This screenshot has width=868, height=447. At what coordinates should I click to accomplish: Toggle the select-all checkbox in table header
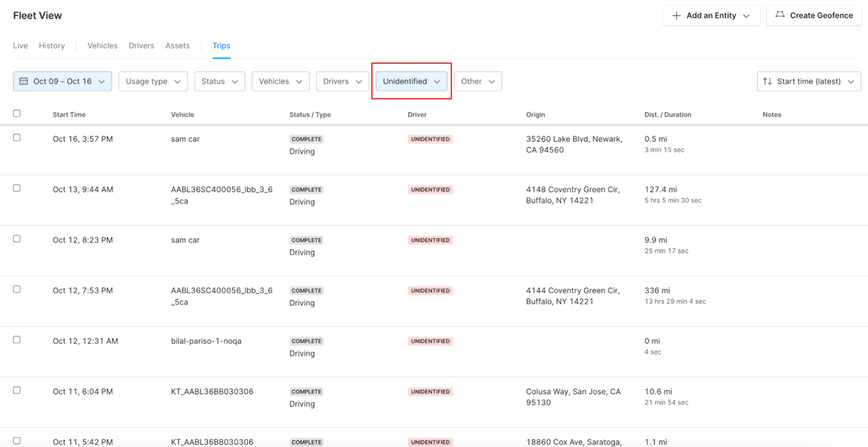click(17, 113)
